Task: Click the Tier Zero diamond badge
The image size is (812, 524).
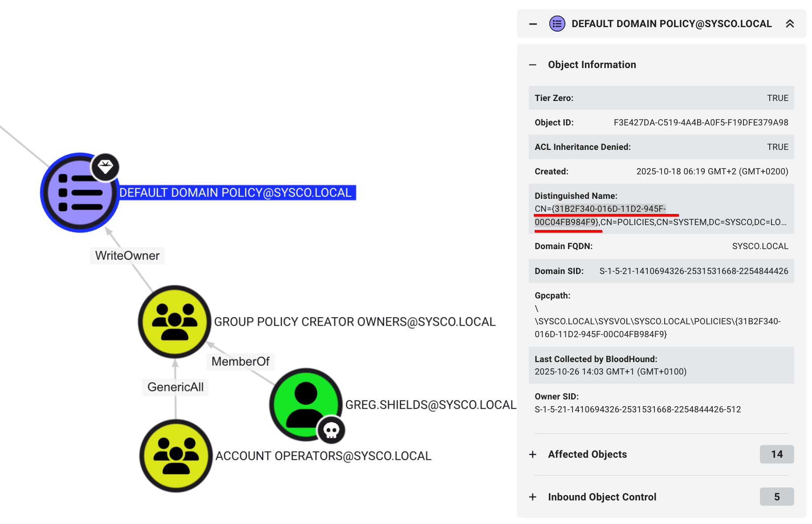Action: (106, 167)
